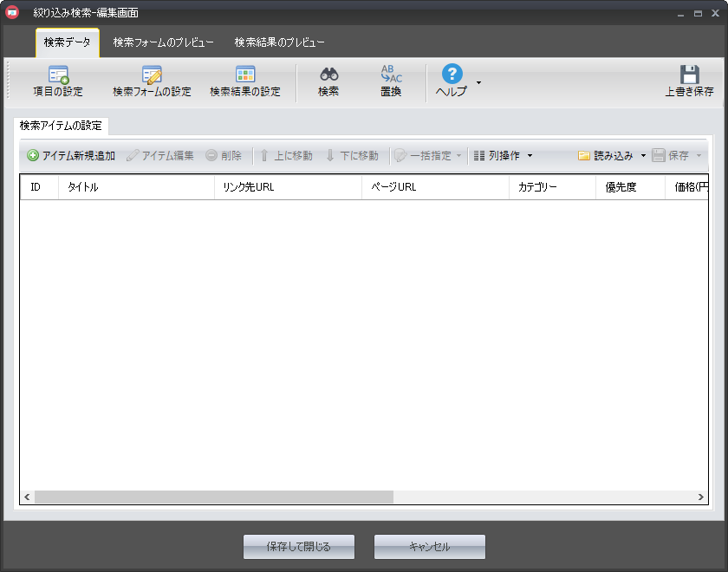Click the 検索 binoculars icon
The width and height of the screenshot is (728, 572).
[x=328, y=75]
